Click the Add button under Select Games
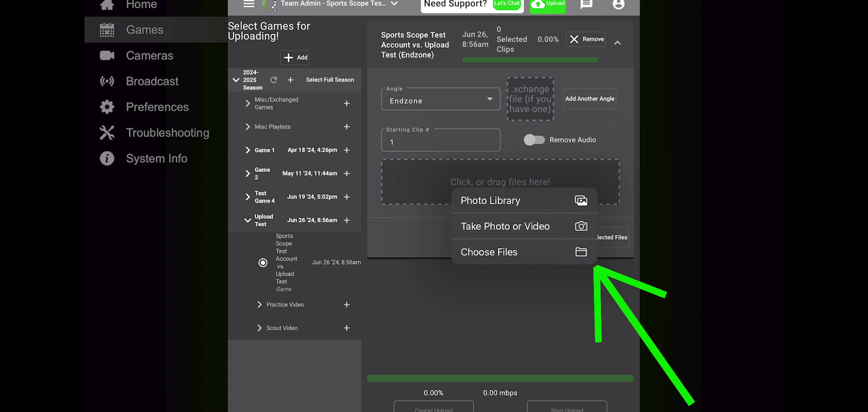The height and width of the screenshot is (412, 868). tap(295, 57)
